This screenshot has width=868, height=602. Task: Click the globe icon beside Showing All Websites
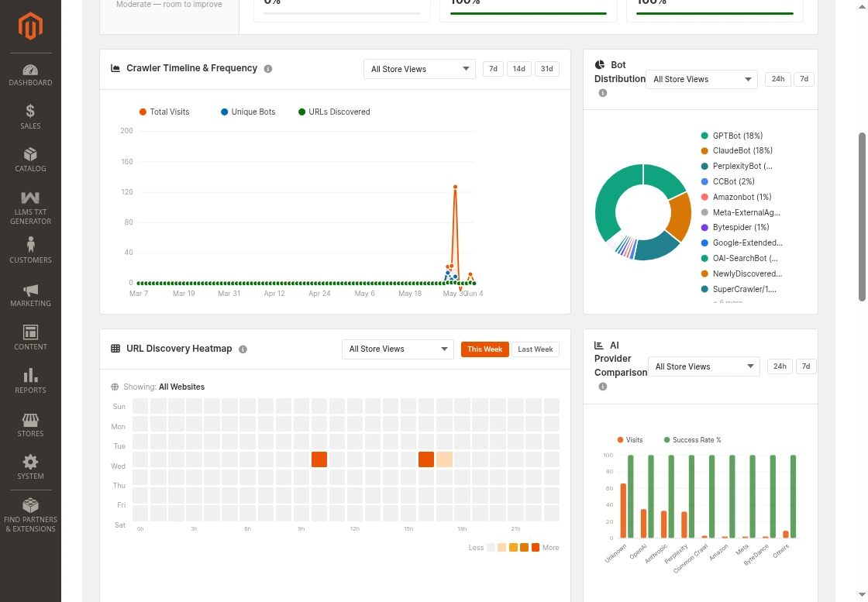point(115,387)
